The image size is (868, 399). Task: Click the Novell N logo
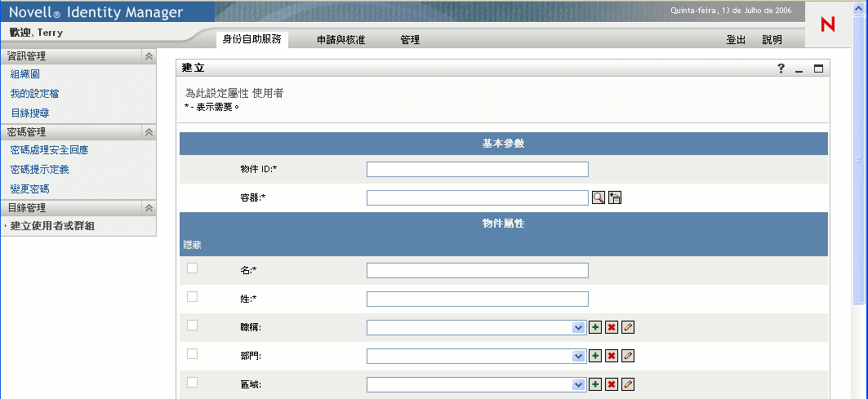click(828, 24)
